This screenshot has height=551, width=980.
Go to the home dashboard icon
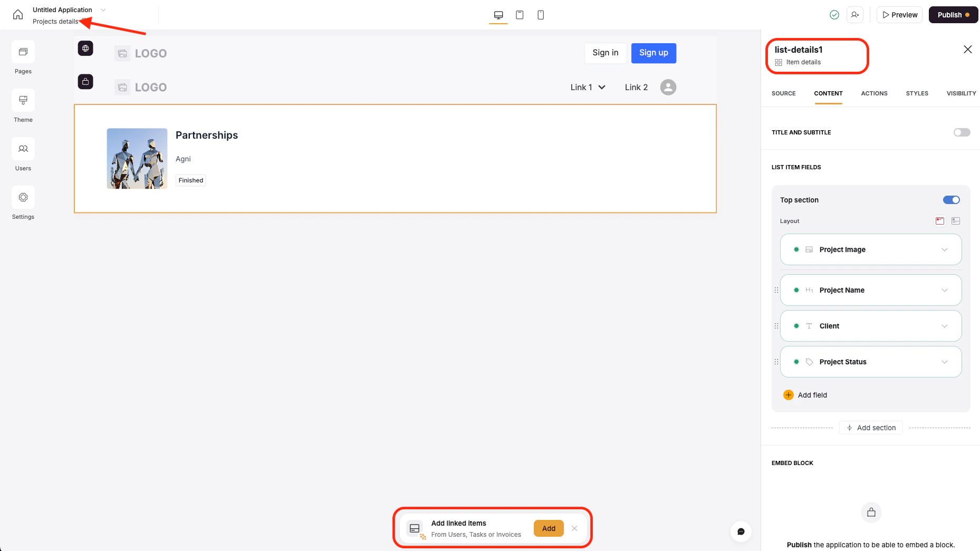18,15
